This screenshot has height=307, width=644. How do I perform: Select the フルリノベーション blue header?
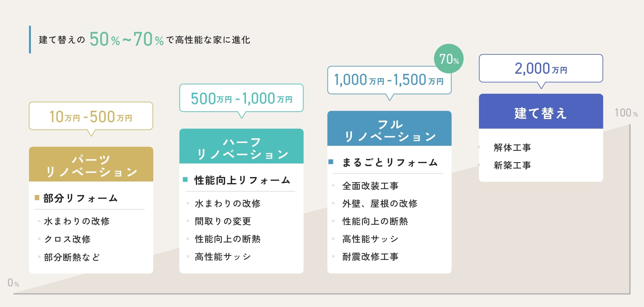pyautogui.click(x=389, y=128)
